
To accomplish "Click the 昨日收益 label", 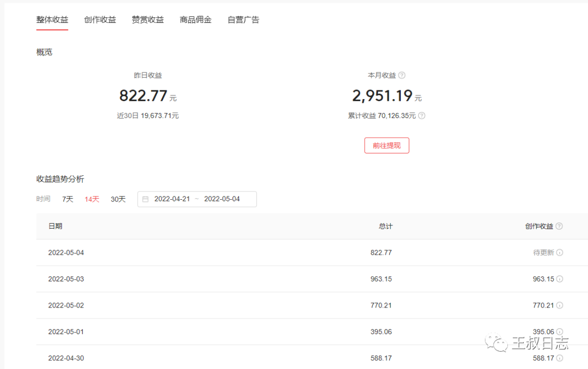I will coord(148,75).
